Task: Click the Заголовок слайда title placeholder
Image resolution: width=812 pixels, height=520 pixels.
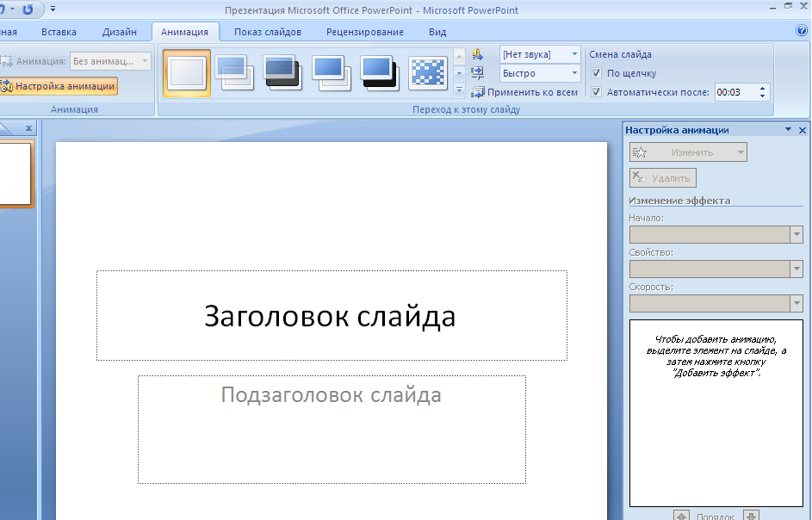Action: (x=332, y=315)
